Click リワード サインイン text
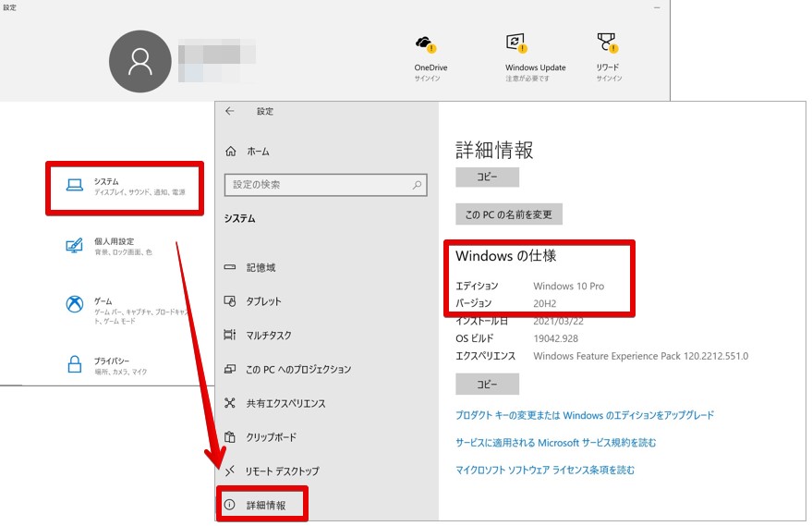 [609, 79]
